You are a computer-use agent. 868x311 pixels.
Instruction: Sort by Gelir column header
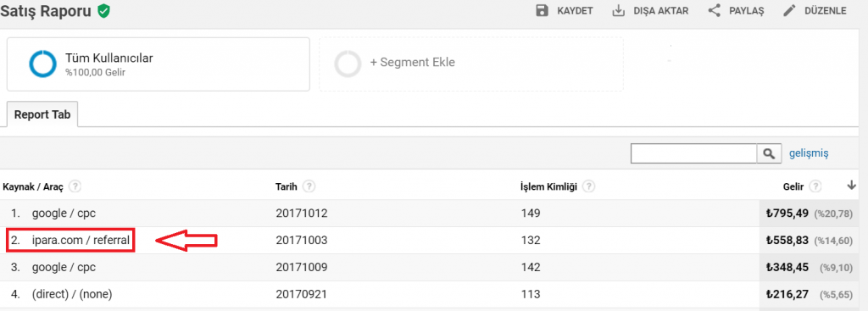point(793,186)
